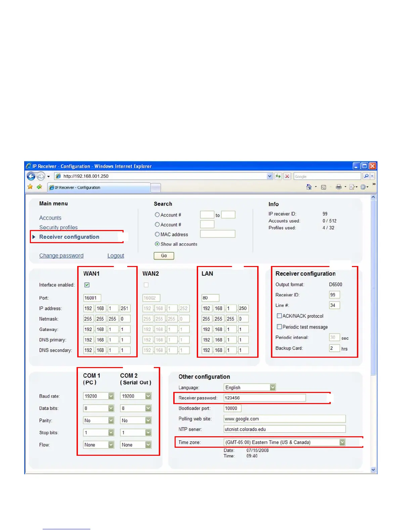
Task: Click the RSS feeds toolbar icon
Action: click(324, 187)
